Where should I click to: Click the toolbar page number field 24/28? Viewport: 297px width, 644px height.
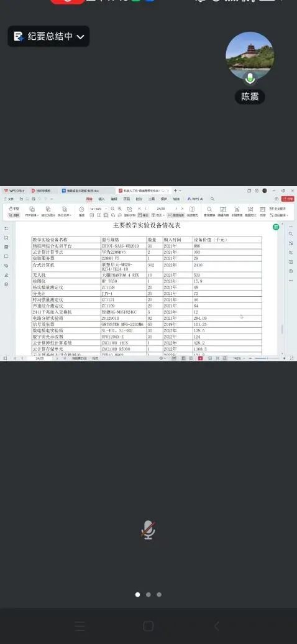[x=161, y=209]
